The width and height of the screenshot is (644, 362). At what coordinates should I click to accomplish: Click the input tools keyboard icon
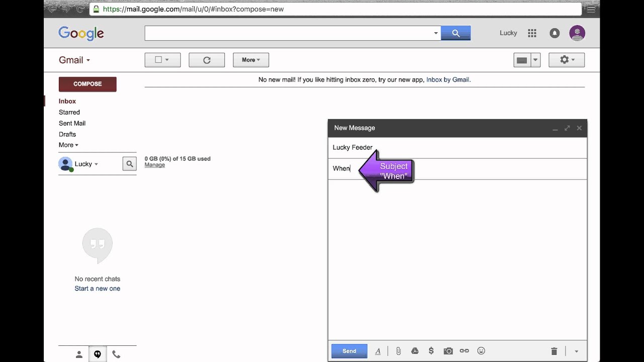point(522,60)
